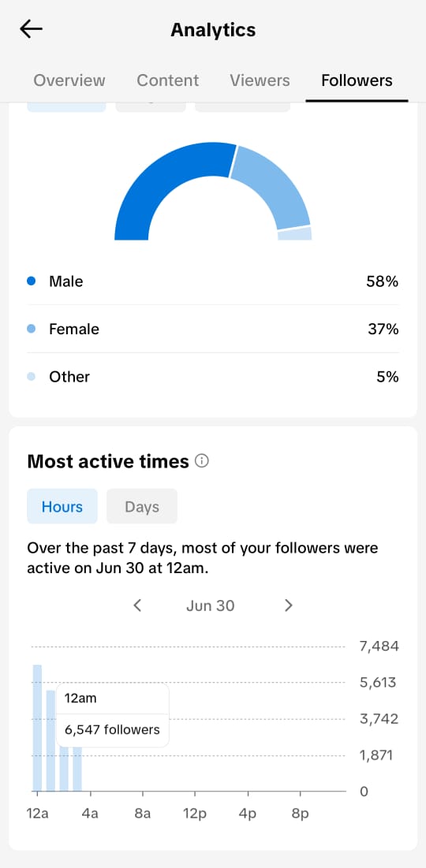Image resolution: width=426 pixels, height=868 pixels.
Task: Click the Jun 30 date label
Action: (x=211, y=605)
